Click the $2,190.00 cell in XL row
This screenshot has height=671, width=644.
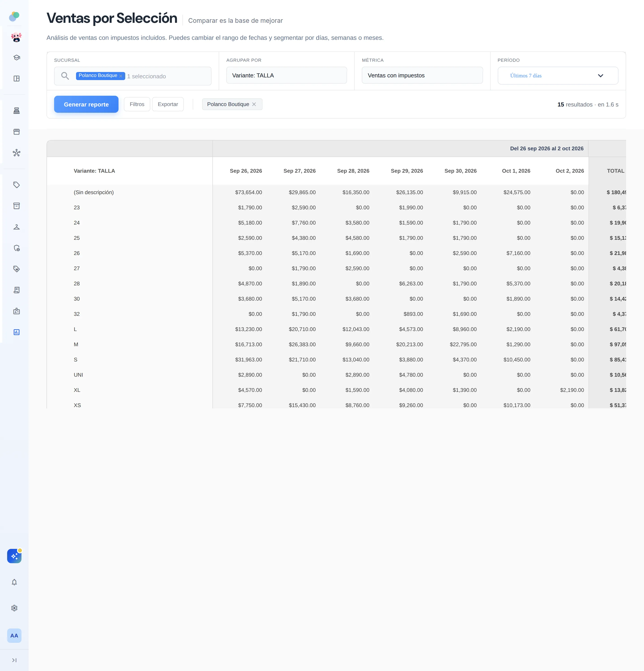click(572, 390)
